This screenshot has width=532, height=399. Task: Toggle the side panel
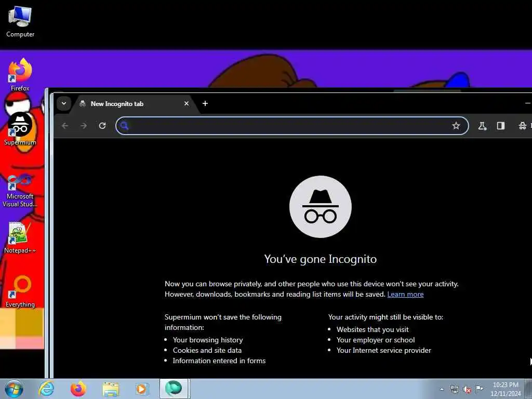pos(500,126)
